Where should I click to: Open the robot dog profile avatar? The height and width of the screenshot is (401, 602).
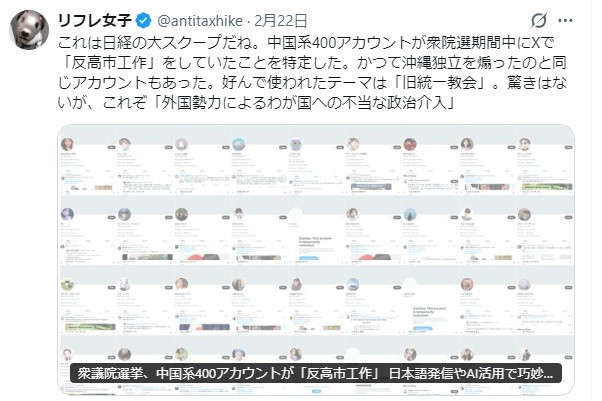[29, 30]
